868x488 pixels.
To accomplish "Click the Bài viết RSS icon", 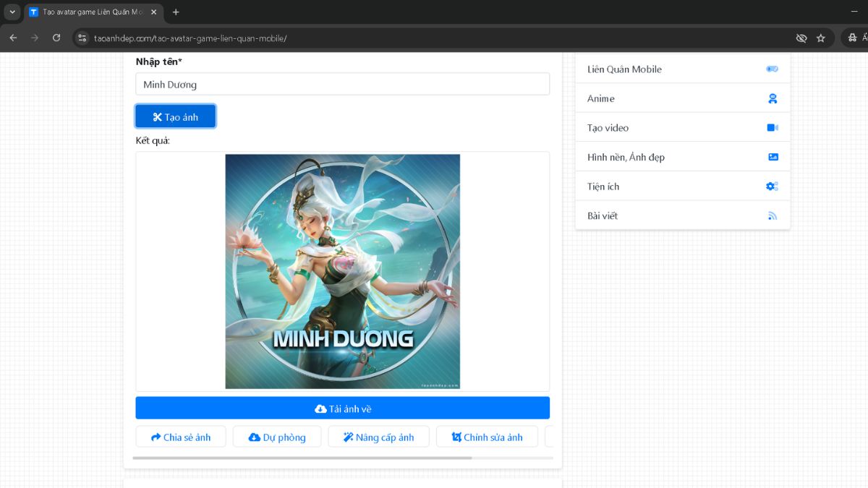I will (773, 215).
